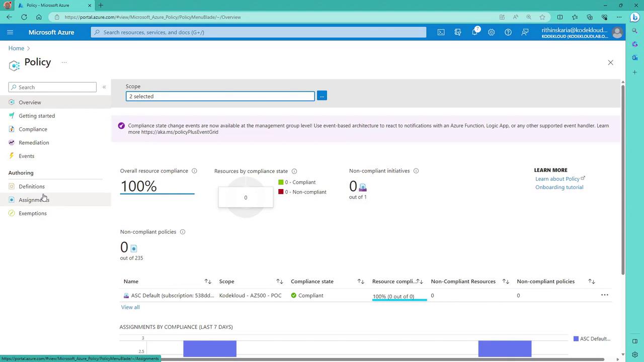Open the scope picker ellipsis button

(x=322, y=96)
